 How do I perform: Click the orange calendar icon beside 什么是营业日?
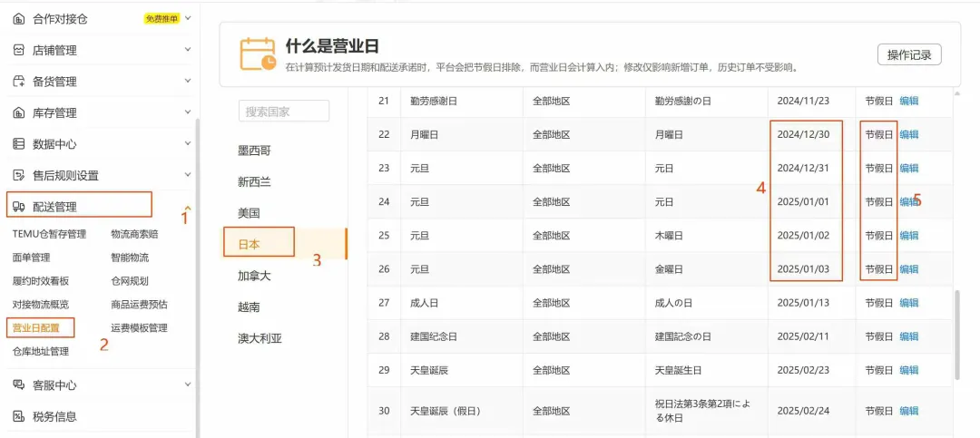(x=258, y=54)
